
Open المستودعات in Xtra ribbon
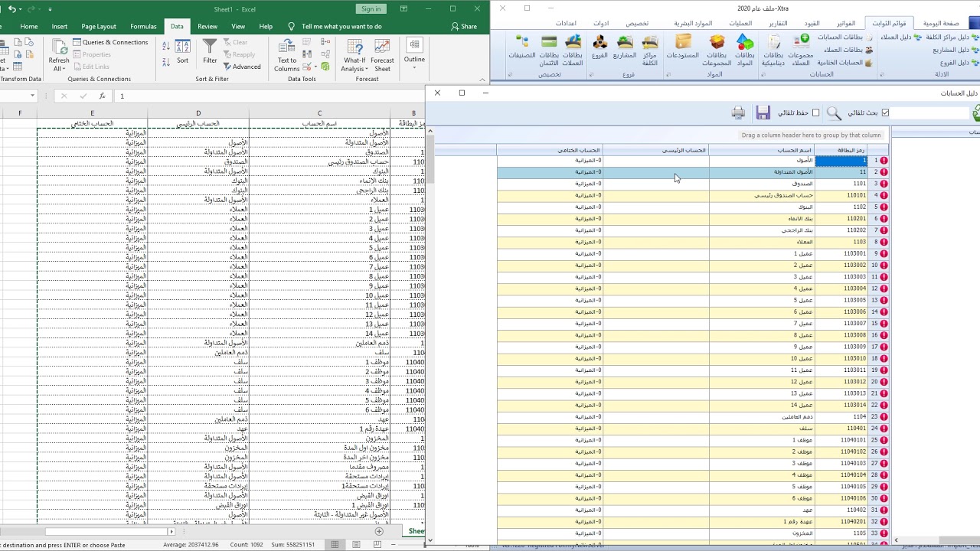point(683,46)
